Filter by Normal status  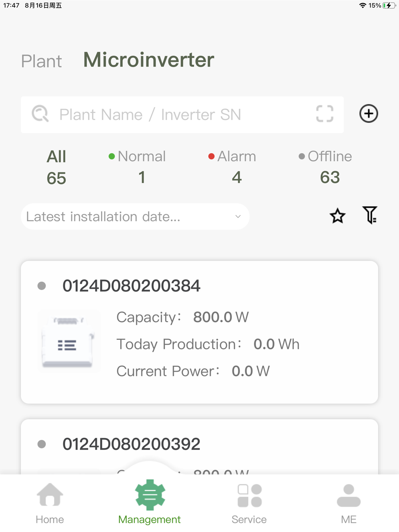138,167
